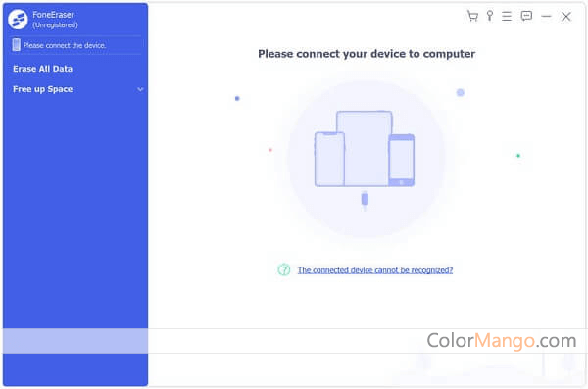Click the FoneEraser logo icon
Screen dimensions: 588x389
pos(18,20)
